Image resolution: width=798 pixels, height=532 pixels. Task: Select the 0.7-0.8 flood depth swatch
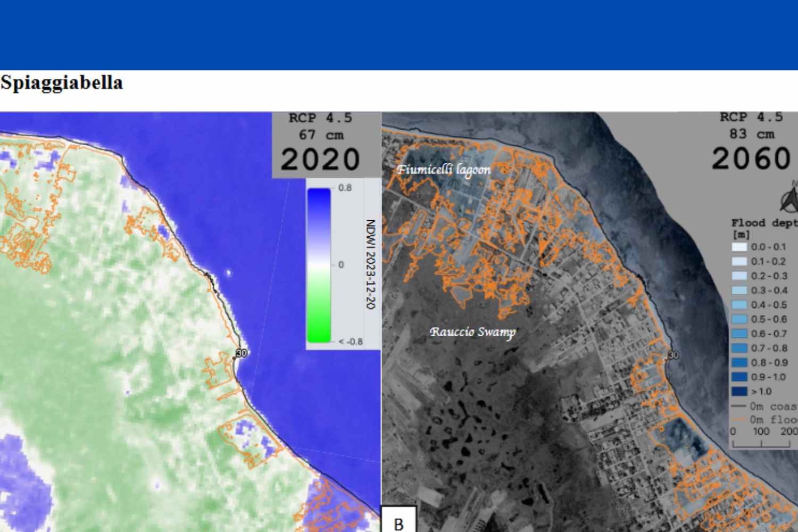click(739, 348)
